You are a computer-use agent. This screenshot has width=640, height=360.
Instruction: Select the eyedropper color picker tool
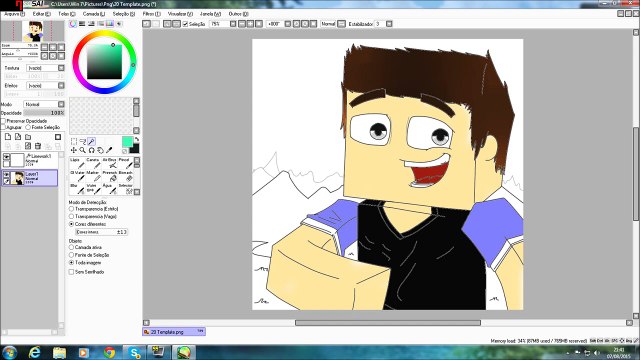[109, 150]
